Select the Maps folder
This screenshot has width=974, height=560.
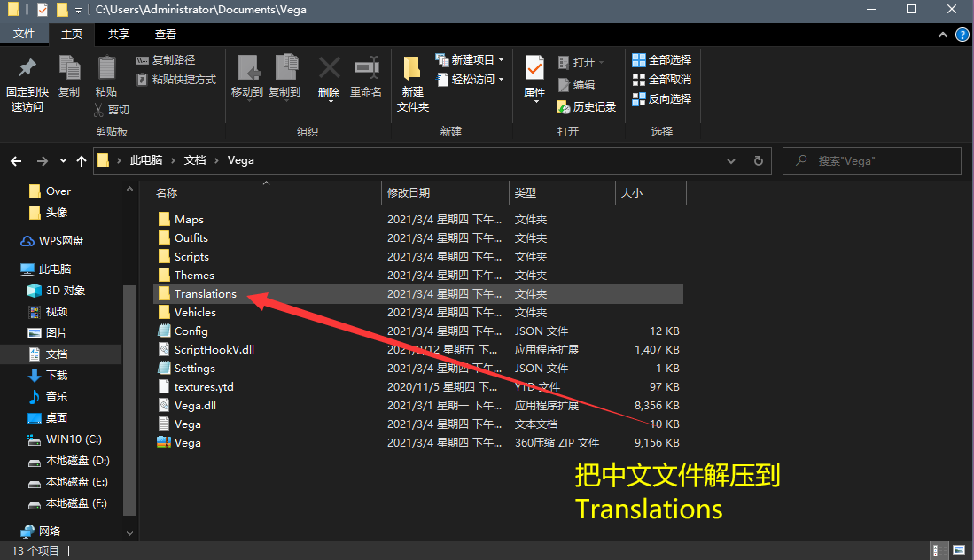click(x=418, y=219)
